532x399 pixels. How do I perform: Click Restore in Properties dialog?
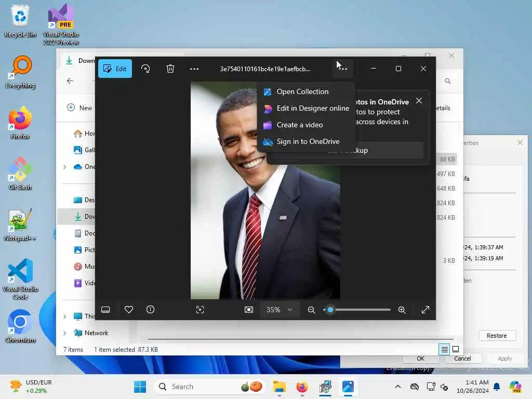(497, 336)
